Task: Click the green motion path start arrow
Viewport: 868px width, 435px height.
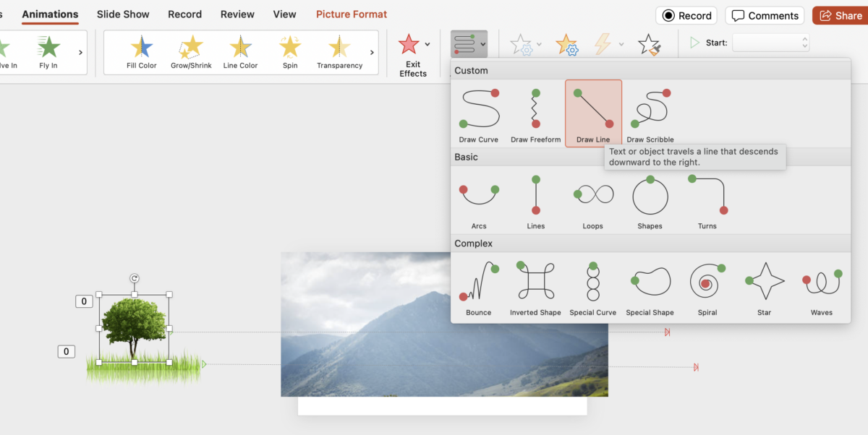Action: tap(204, 364)
